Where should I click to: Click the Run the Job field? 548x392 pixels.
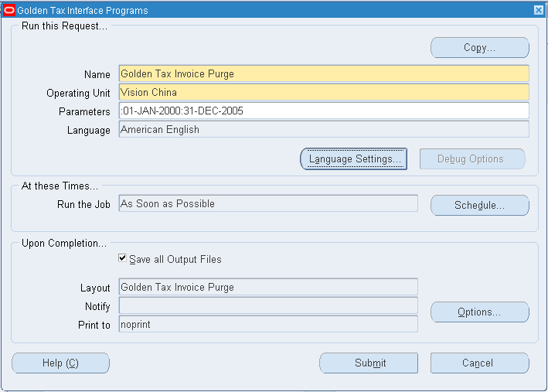(x=268, y=203)
